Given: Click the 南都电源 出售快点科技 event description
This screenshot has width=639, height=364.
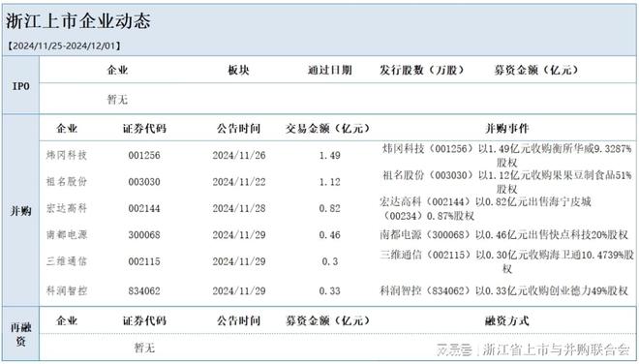Looking at the screenshot, I should [503, 235].
